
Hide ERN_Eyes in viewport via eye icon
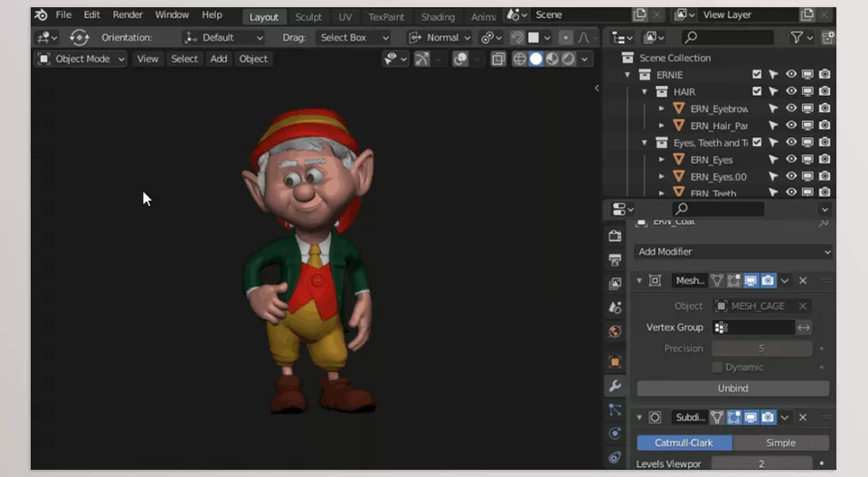tap(791, 159)
